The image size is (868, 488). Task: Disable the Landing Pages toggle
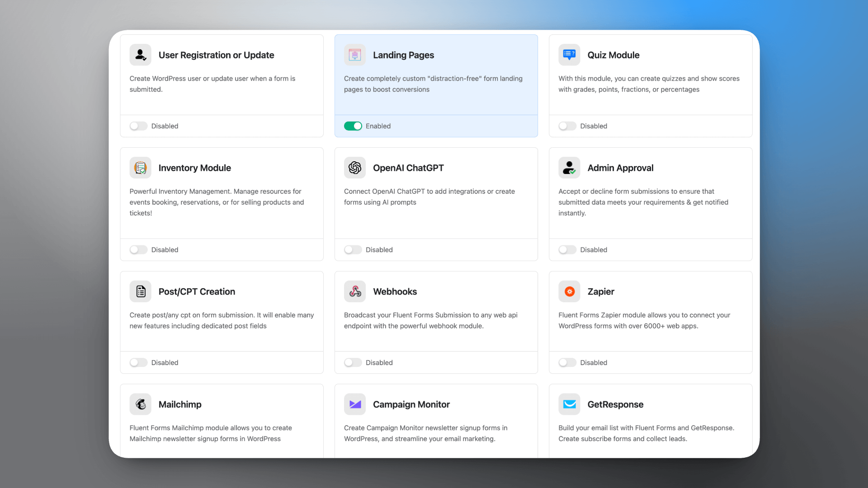[353, 126]
